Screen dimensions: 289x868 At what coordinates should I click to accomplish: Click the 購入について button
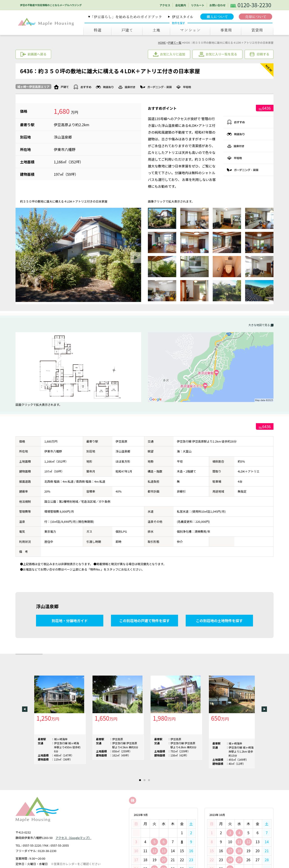pos(217,16)
